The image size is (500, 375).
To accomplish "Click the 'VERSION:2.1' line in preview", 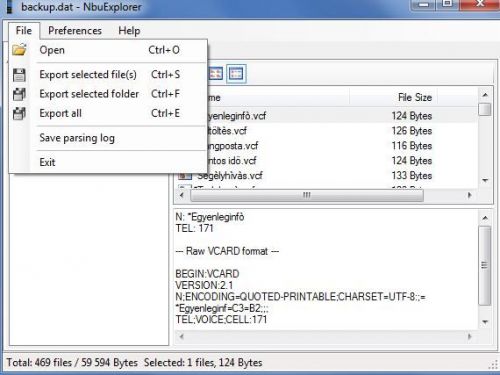I will [204, 285].
